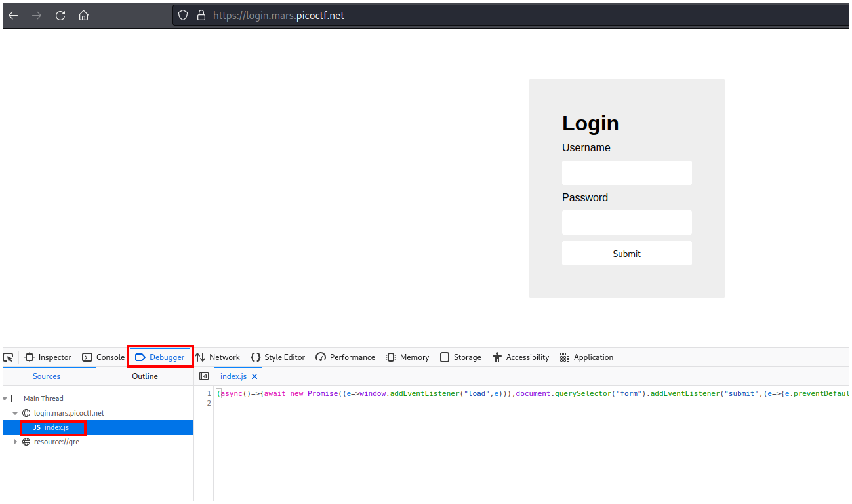
Task: Click the browser forward arrow
Action: (x=37, y=16)
